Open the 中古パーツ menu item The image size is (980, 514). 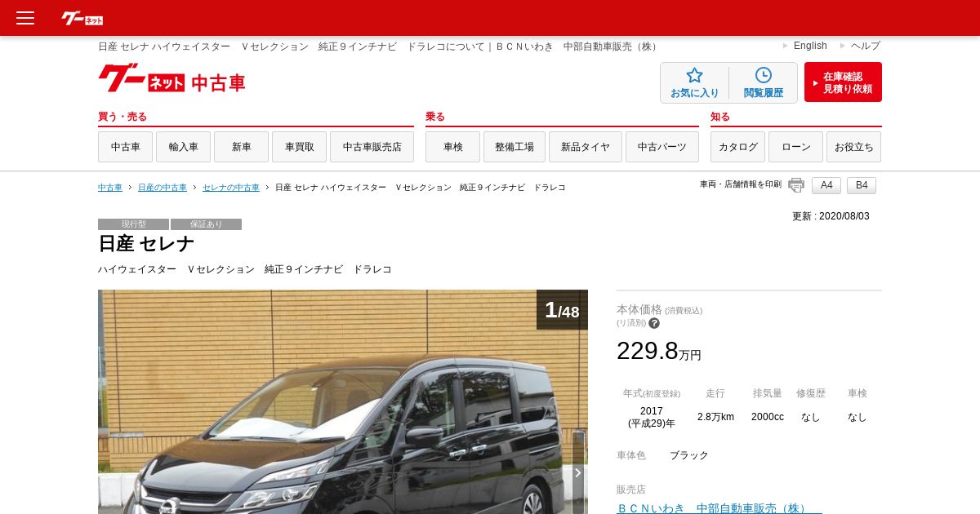pyautogui.click(x=662, y=147)
